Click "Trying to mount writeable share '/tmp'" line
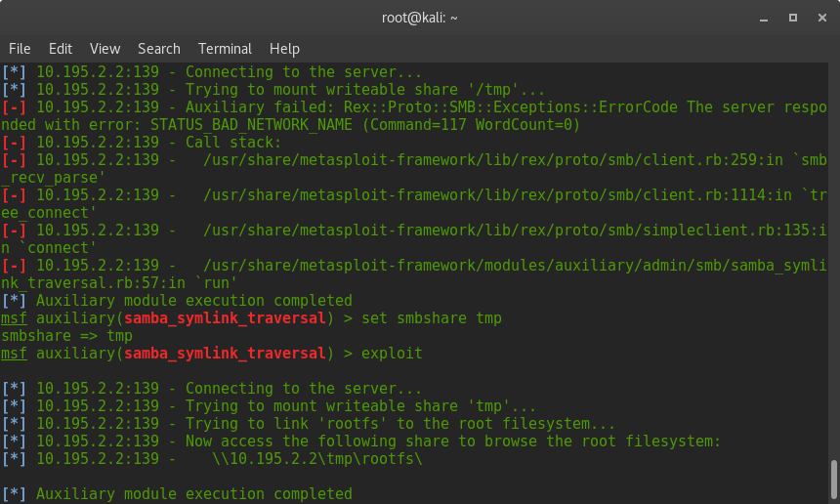 click(273, 90)
